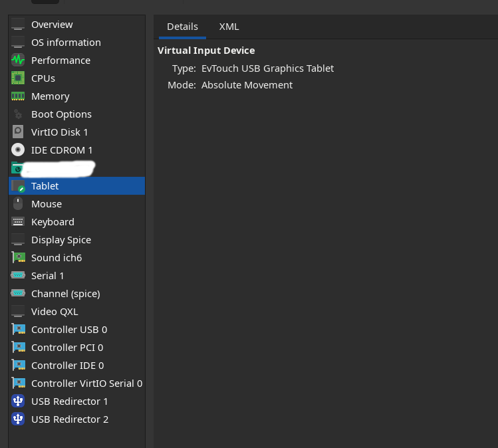Select the Video QXL entry
Viewport: 498px width, 448px height.
55,312
